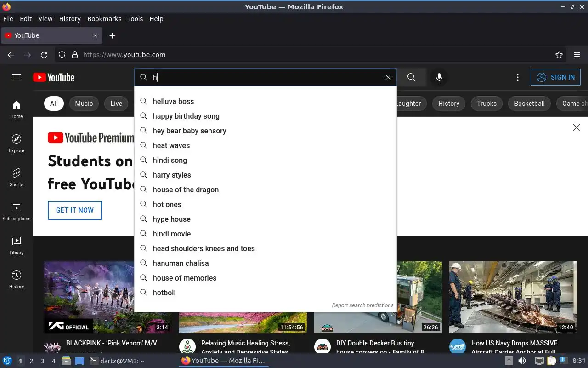
Task: Select the Trucks filter chip
Action: pos(486,103)
